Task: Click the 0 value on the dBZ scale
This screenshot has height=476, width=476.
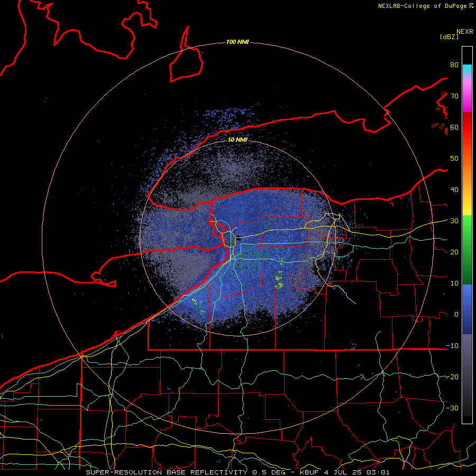Action: (456, 315)
